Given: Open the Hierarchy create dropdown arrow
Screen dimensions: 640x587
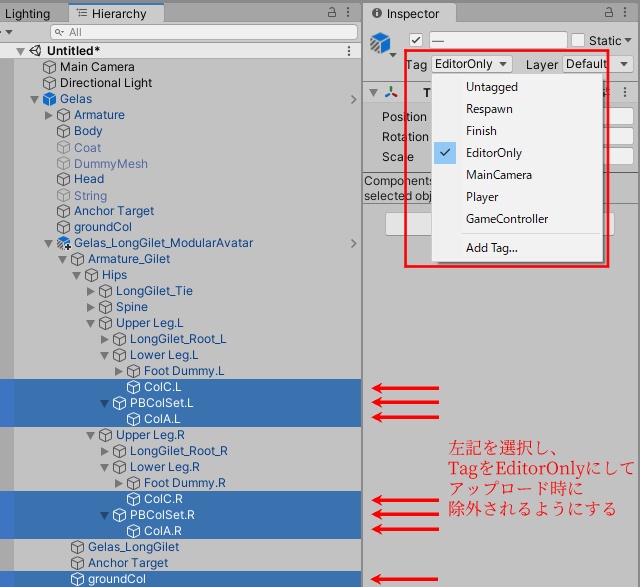Looking at the screenshot, I should coord(7,32).
